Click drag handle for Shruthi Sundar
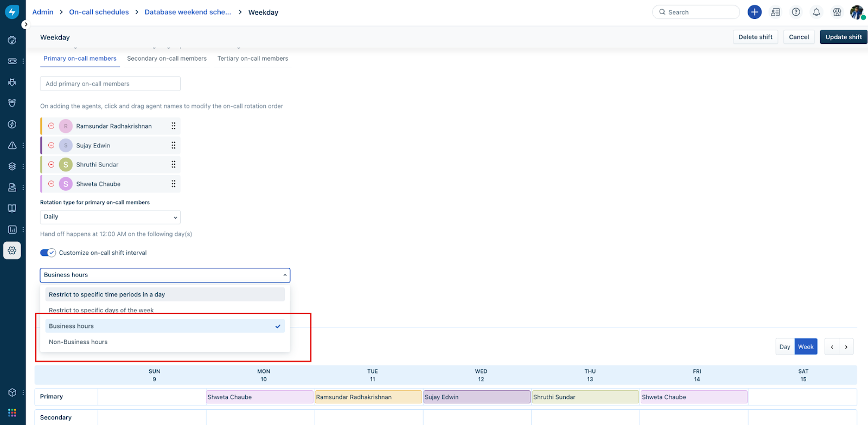The width and height of the screenshot is (868, 425). pyautogui.click(x=174, y=164)
